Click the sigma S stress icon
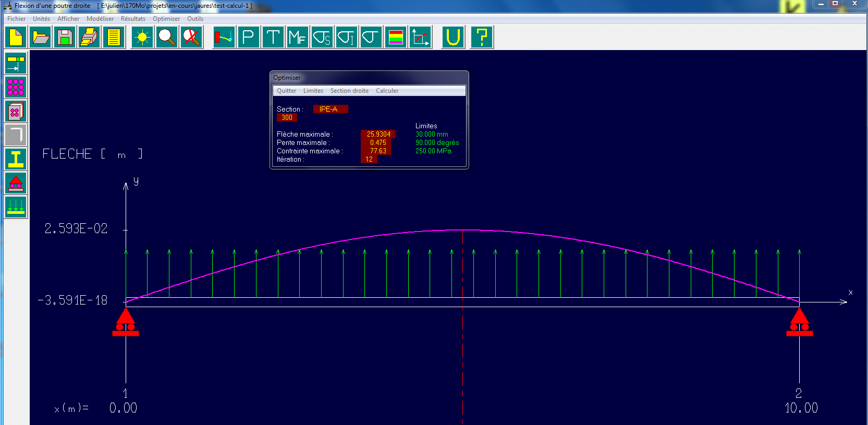This screenshot has height=425, width=868. point(322,38)
